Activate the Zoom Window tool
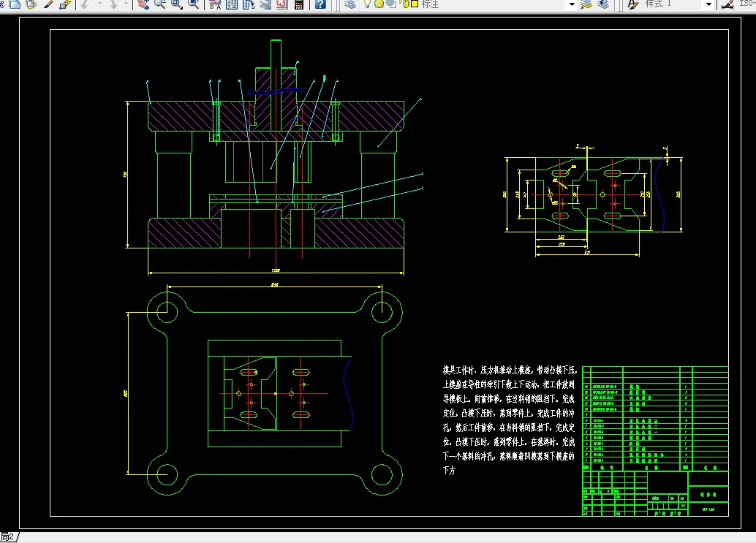 [176, 4]
